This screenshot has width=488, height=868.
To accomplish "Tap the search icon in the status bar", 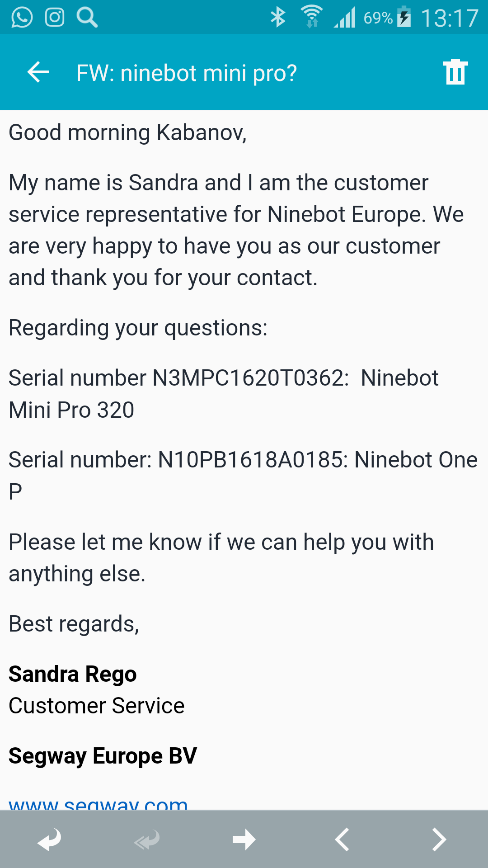I will tap(87, 18).
